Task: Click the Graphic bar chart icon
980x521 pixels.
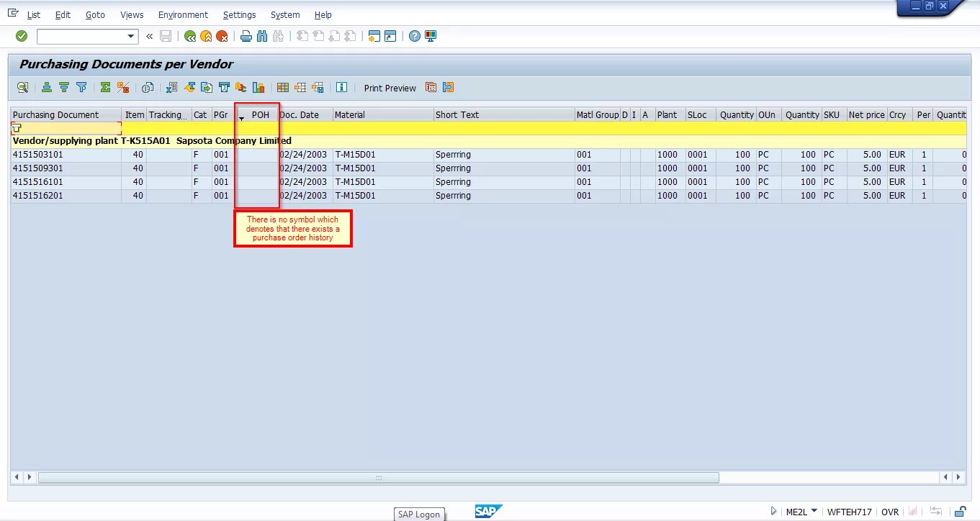Action: click(259, 88)
